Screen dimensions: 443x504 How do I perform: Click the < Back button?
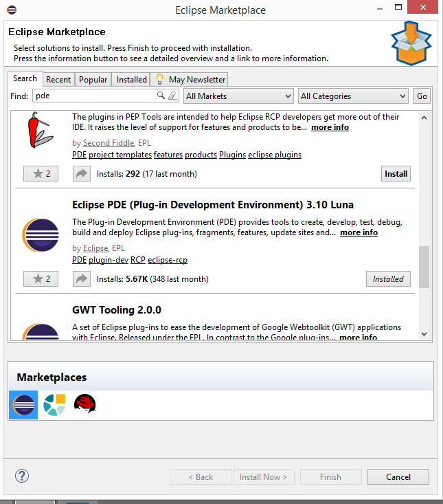pyautogui.click(x=201, y=477)
